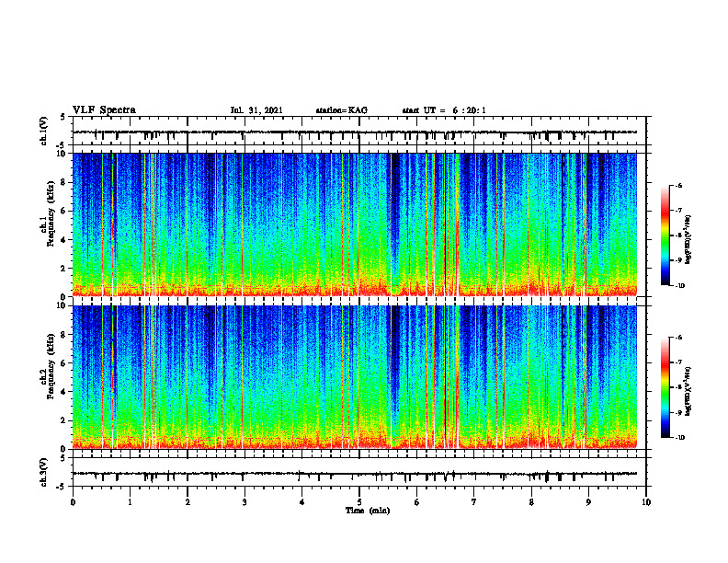Click the "1" tick on the time axis
The image size is (728, 563).
130,502
